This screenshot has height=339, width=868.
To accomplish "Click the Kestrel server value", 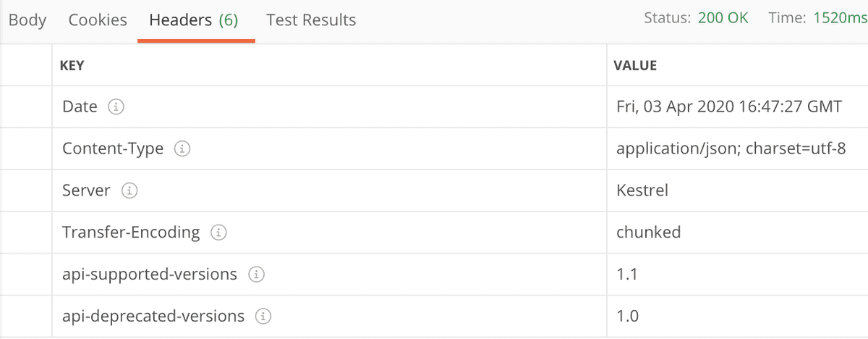I will (x=642, y=191).
